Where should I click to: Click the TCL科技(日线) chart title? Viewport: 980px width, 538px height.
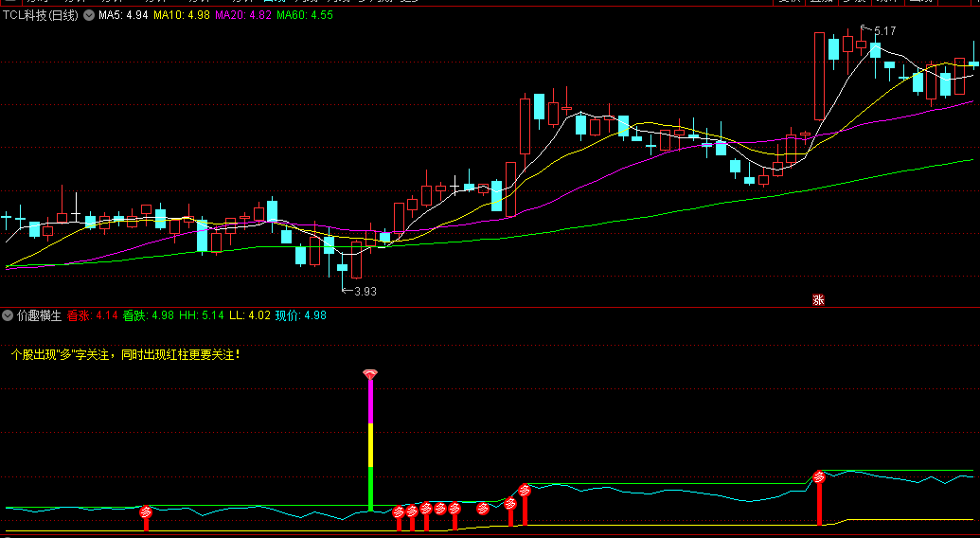pos(41,15)
